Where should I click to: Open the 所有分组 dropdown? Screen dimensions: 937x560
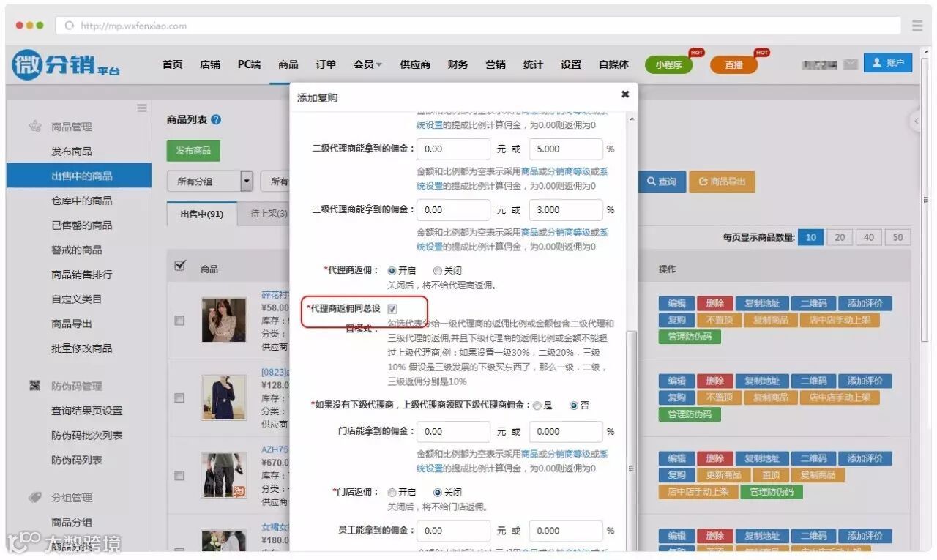(x=210, y=182)
